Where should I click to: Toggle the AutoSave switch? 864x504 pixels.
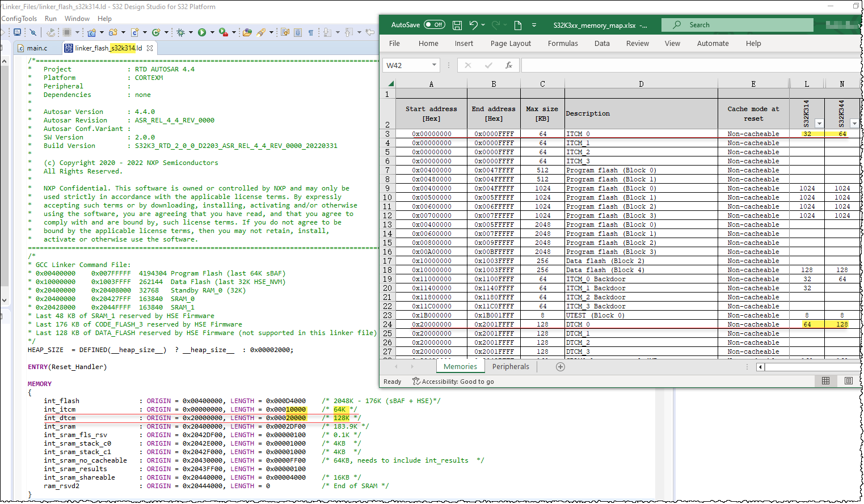(435, 25)
